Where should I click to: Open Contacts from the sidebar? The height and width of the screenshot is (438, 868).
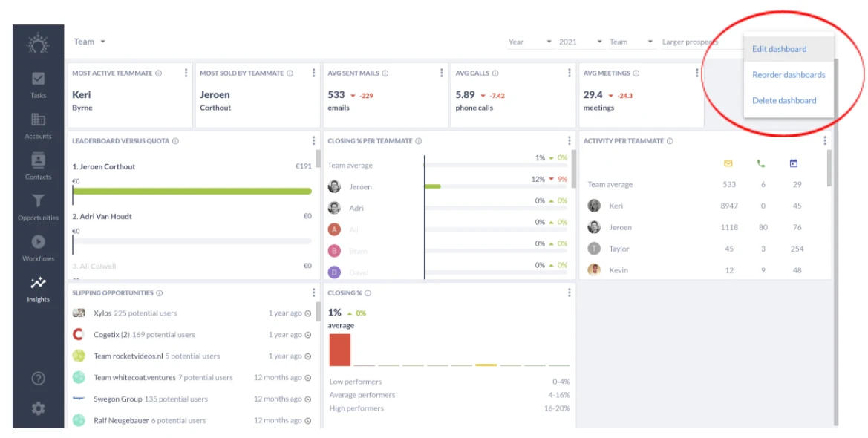click(x=38, y=167)
